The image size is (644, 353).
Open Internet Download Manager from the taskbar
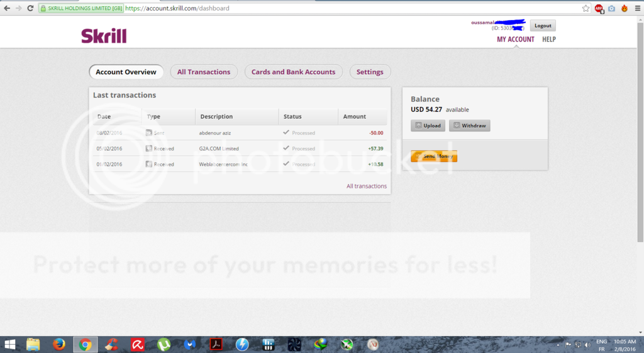321,345
